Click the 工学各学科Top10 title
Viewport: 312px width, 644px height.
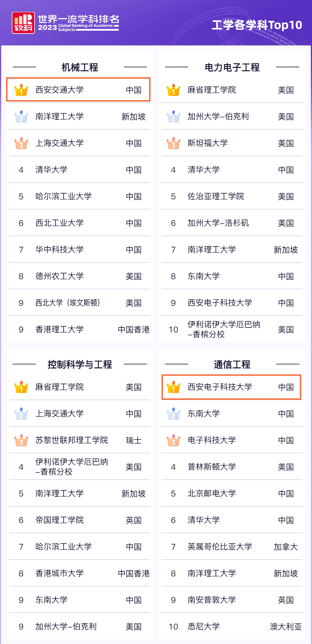pos(257,25)
